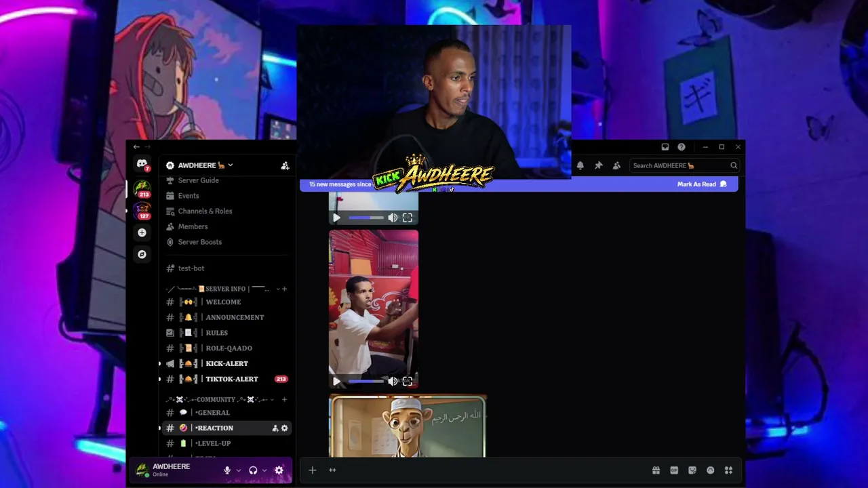Click the back arrow in Discord title bar
Image resolution: width=868 pixels, height=488 pixels.
(136, 147)
